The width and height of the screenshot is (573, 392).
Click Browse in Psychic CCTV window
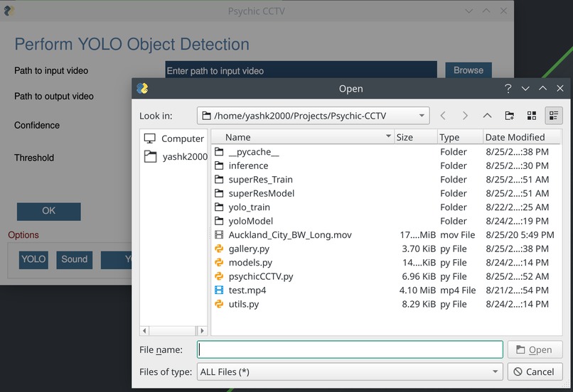(x=468, y=70)
